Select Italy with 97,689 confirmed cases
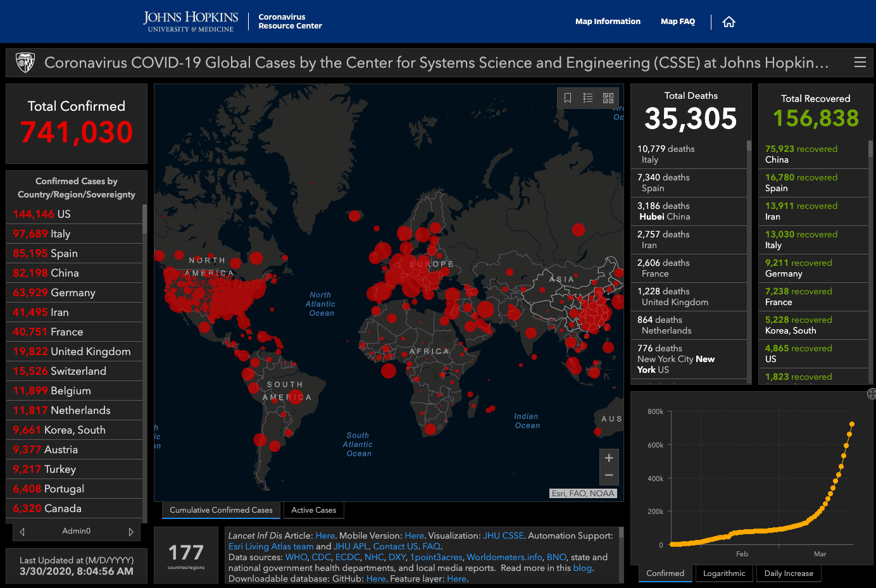The height and width of the screenshot is (588, 876). pos(74,234)
